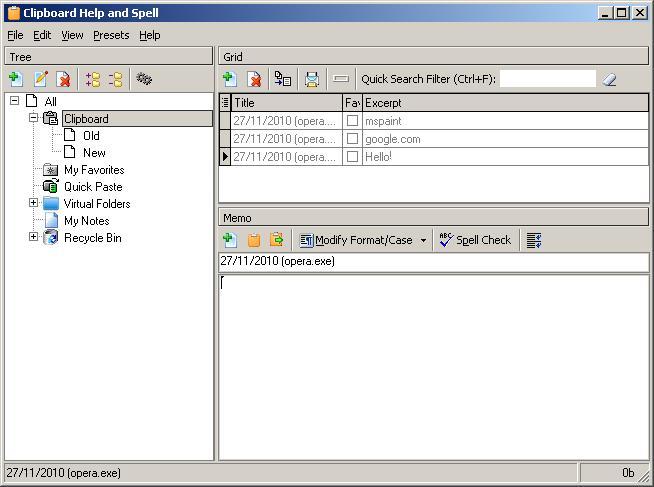Viewport: 654px width, 487px height.
Task: Click status bar text 27/11/2010 (opera.exe)
Action: click(63, 473)
